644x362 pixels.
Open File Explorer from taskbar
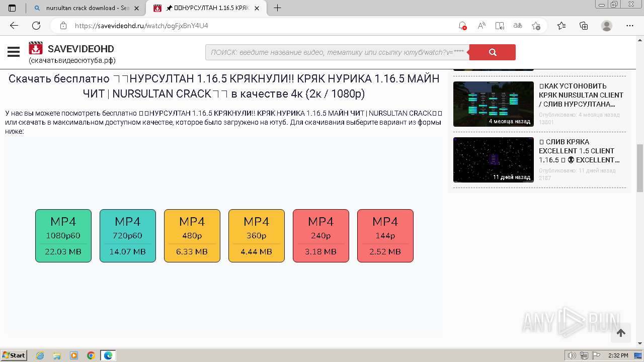coord(57,355)
